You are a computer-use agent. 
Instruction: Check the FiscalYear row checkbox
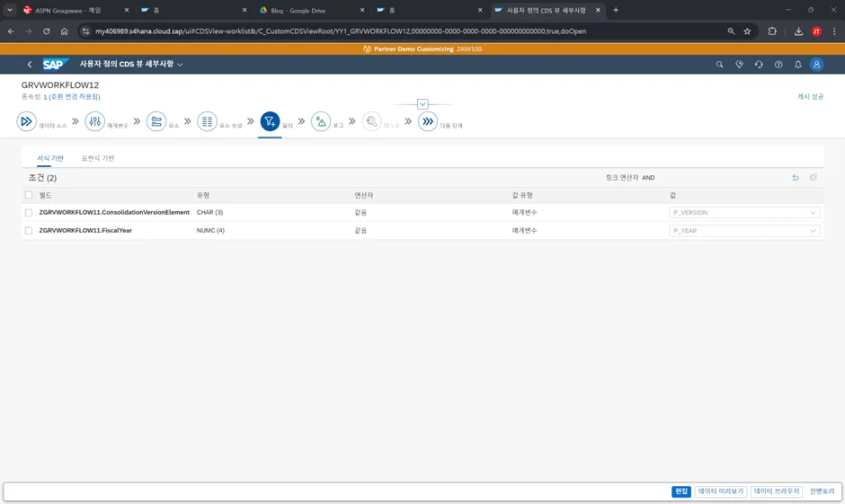pyautogui.click(x=29, y=231)
